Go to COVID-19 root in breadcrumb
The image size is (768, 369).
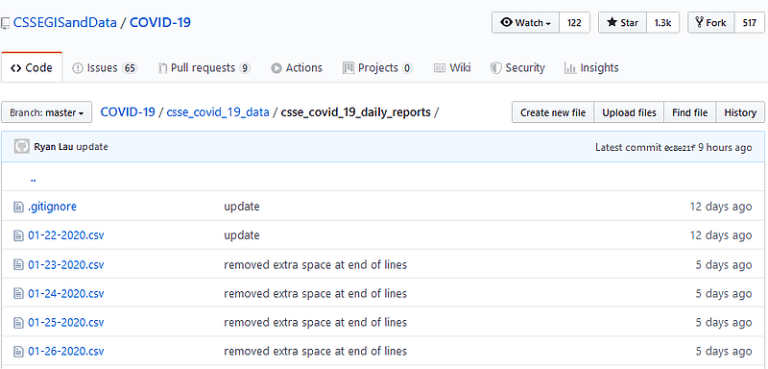click(128, 112)
